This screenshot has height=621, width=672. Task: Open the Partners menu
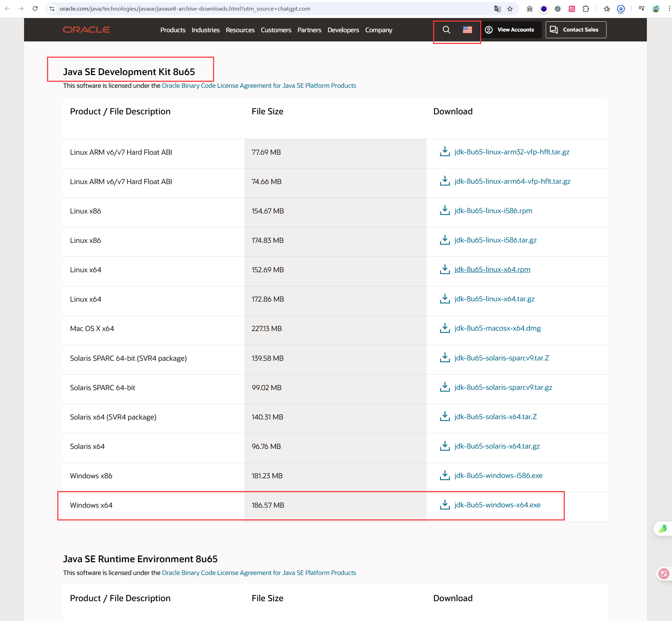coord(309,30)
